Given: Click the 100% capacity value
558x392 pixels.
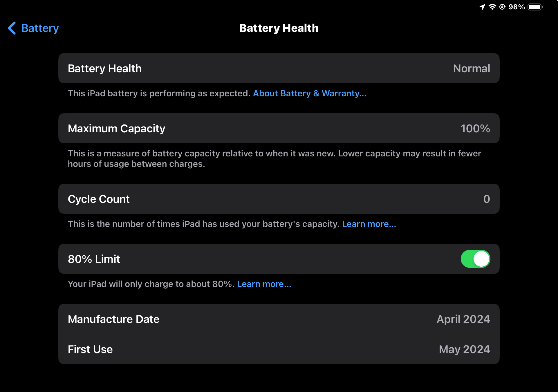Looking at the screenshot, I should (x=475, y=129).
